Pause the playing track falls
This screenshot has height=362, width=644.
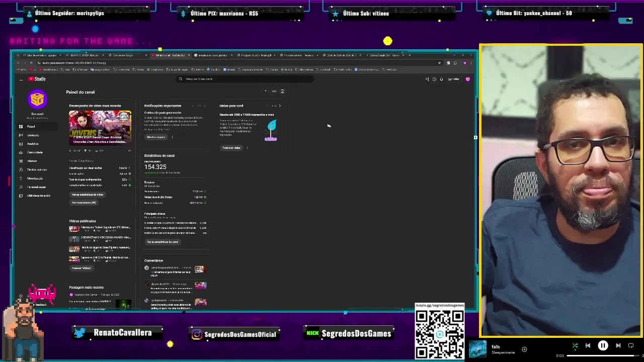603,345
